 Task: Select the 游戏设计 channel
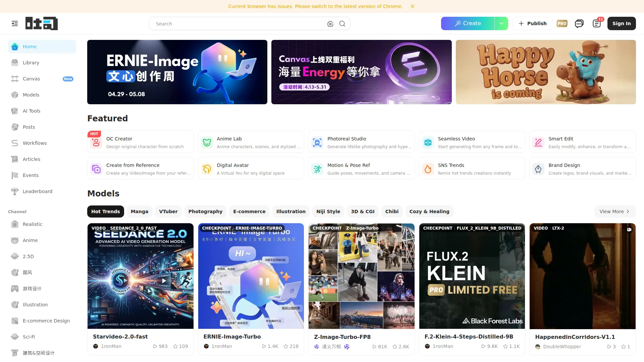tap(42, 289)
